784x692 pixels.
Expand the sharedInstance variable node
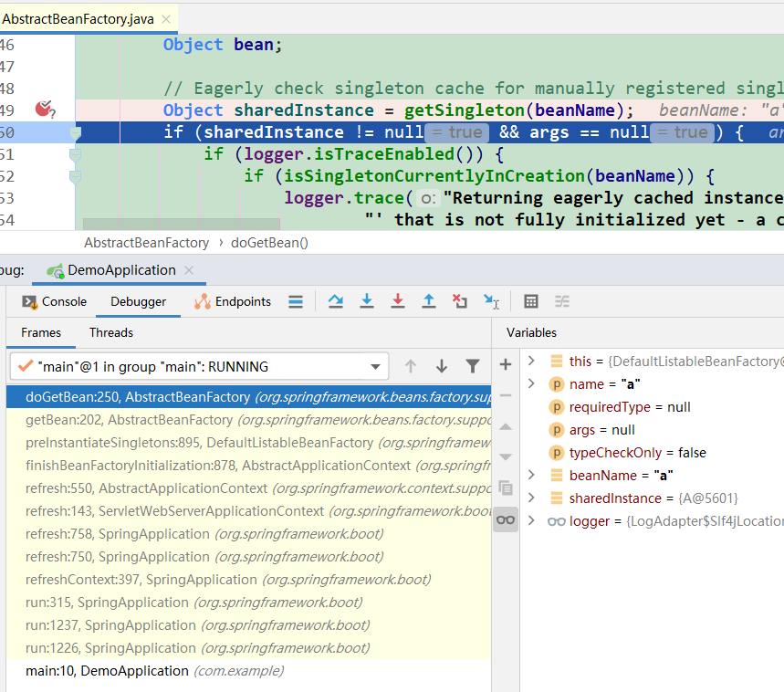coord(531,498)
